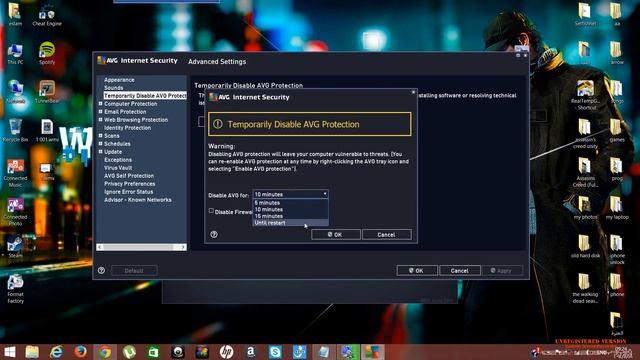640x360 pixels.
Task: Select "Temporarily Disable AVG Protection" in the sidebar
Action: tap(145, 96)
